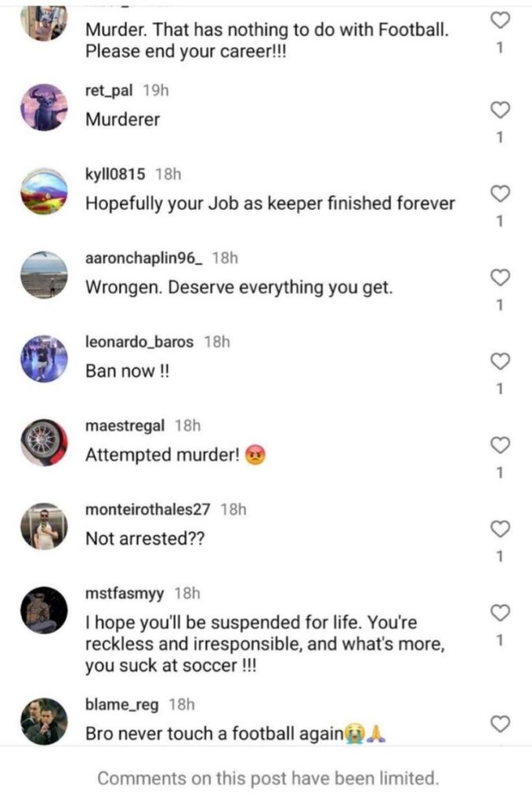The image size is (532, 810).
Task: Tap 'Comments on this post have been limited'
Action: point(266,778)
